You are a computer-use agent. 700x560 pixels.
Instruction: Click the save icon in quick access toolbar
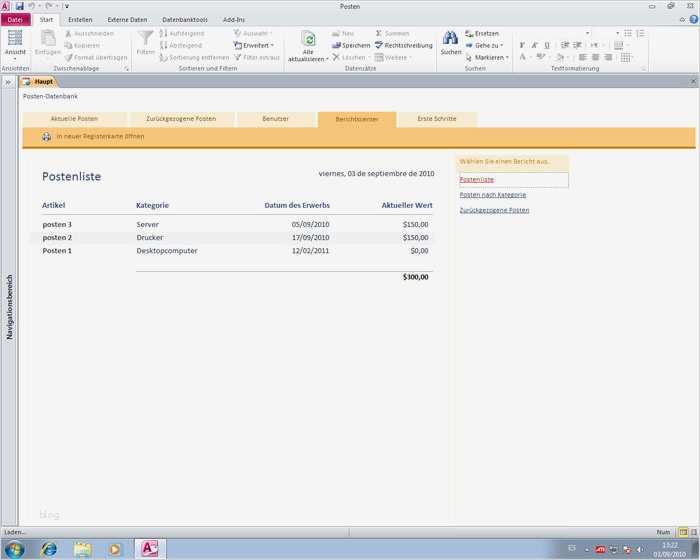19,6
